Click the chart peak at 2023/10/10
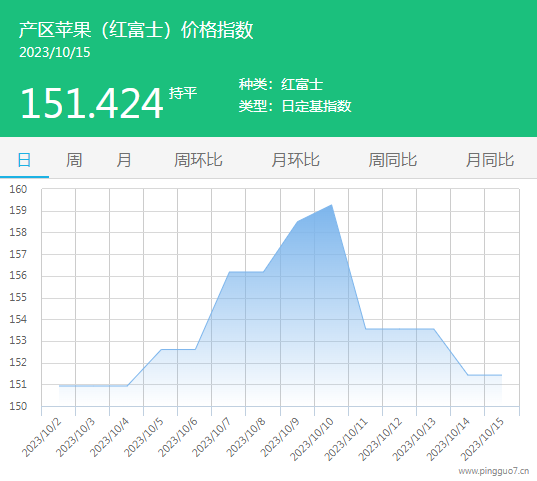Screen dimensions: 537x481 pyautogui.click(x=332, y=205)
